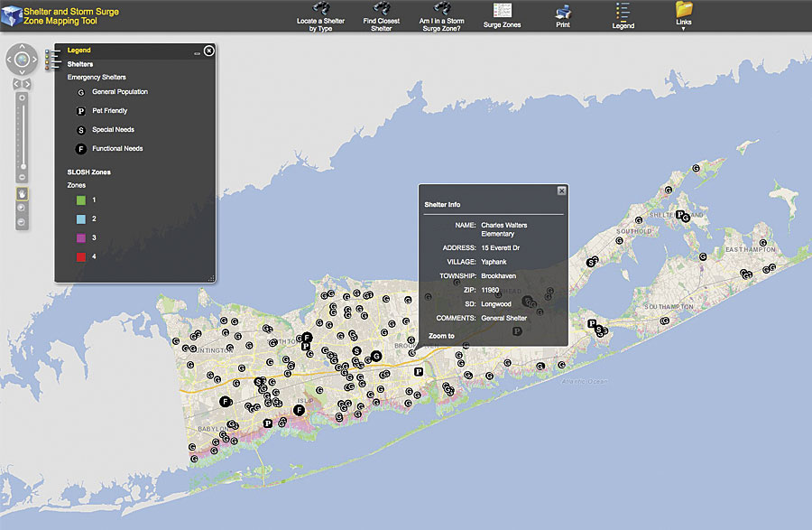
Task: Zoom in with the slider plus button
Action: click(x=22, y=98)
